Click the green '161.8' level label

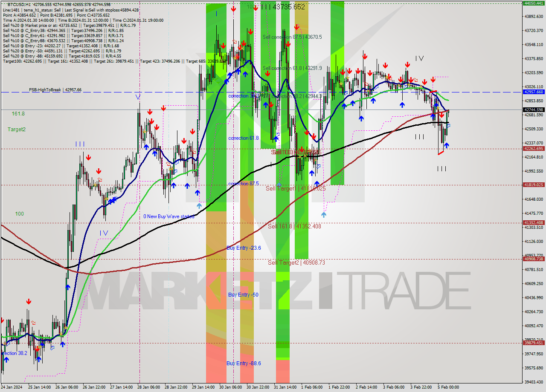tap(18, 114)
